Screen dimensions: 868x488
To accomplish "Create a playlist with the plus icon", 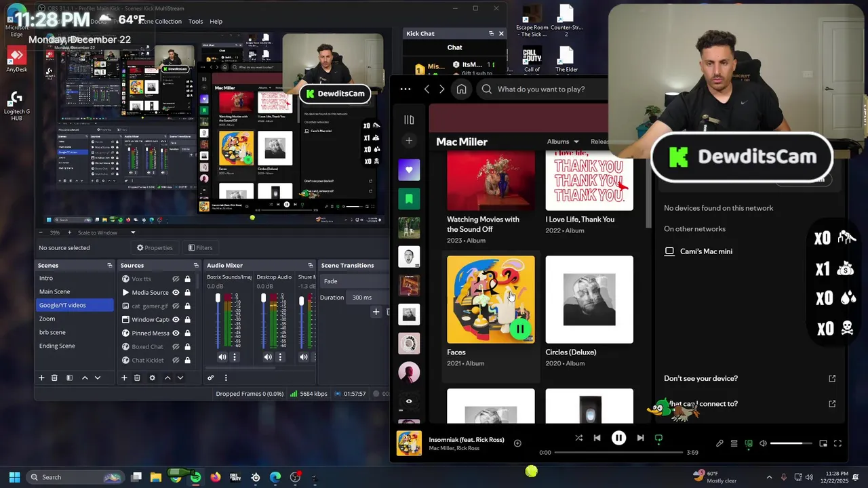I will coord(409,141).
